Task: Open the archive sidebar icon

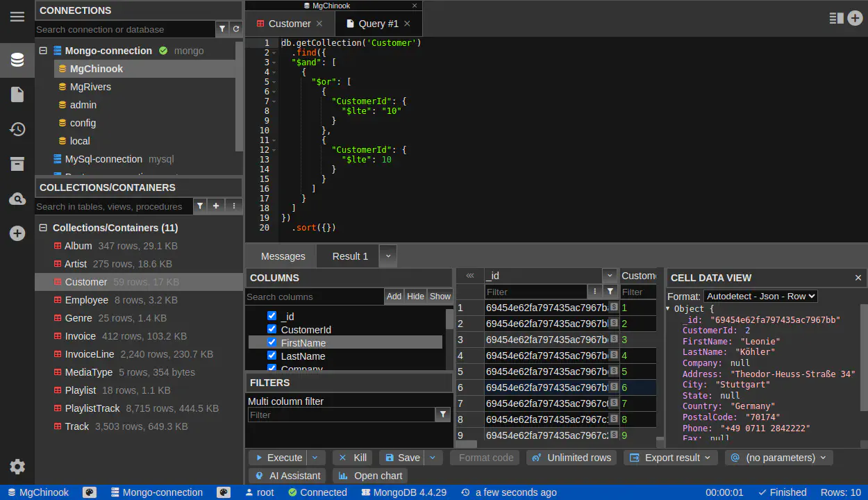Action: coord(17,164)
